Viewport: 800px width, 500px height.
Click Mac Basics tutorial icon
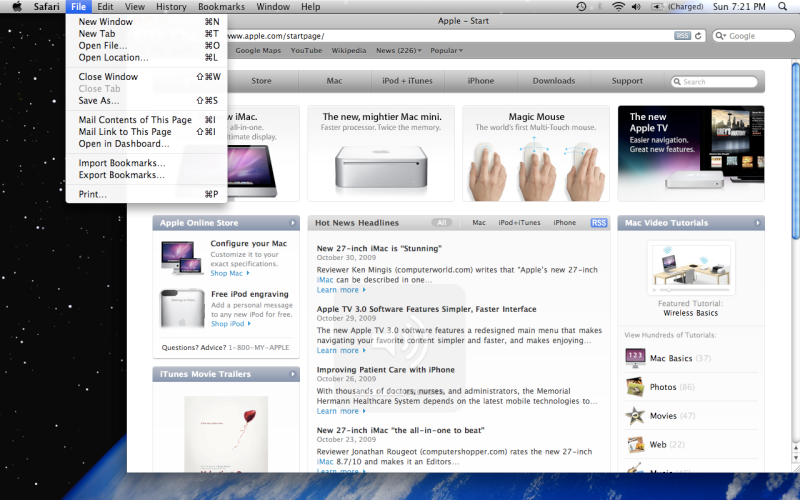point(635,358)
